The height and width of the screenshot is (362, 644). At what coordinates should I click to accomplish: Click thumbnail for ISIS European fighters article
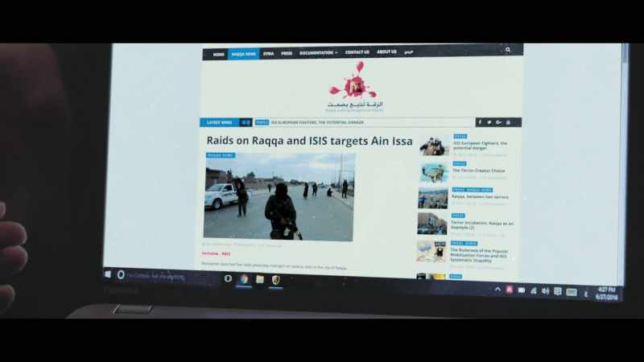pyautogui.click(x=434, y=146)
